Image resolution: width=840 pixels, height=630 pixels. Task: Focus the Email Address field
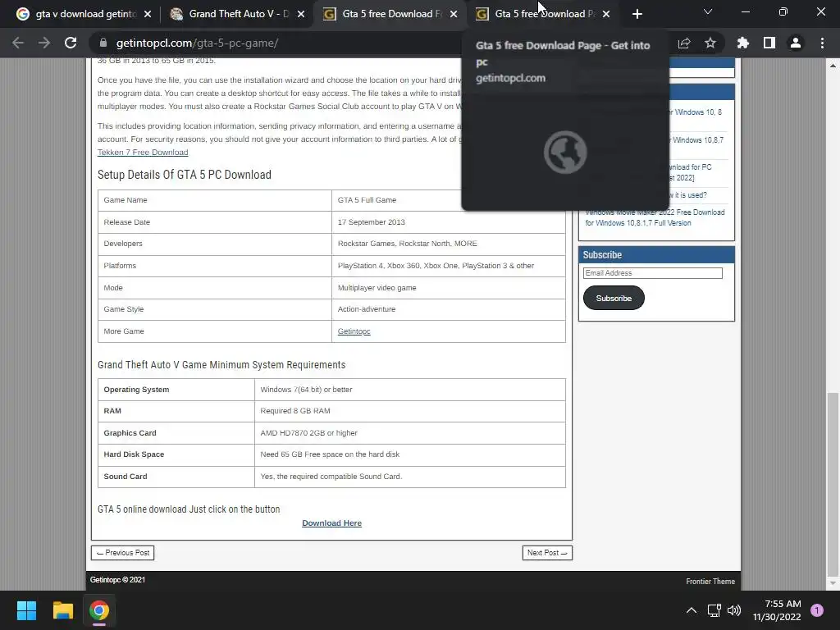coord(652,273)
